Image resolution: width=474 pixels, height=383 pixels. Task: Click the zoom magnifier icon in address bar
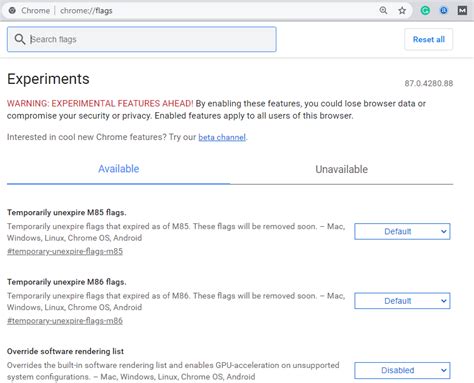click(383, 10)
